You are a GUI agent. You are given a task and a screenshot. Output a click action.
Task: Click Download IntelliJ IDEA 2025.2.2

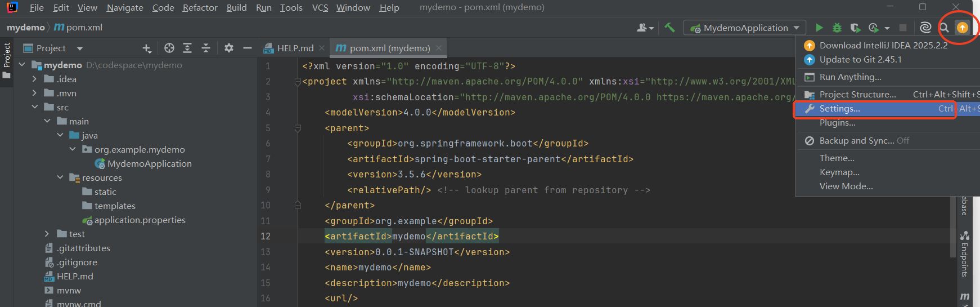click(x=883, y=45)
